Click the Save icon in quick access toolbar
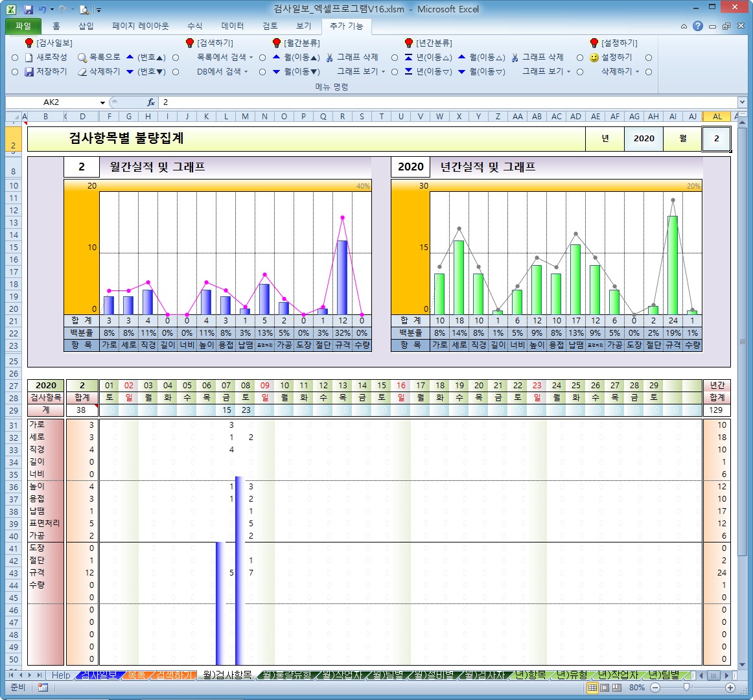 pyautogui.click(x=28, y=9)
